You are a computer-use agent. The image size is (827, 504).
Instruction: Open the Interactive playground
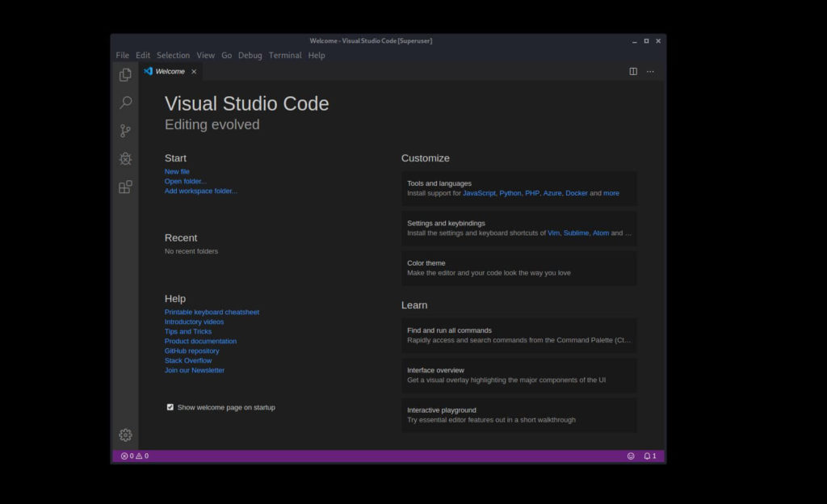pyautogui.click(x=519, y=414)
